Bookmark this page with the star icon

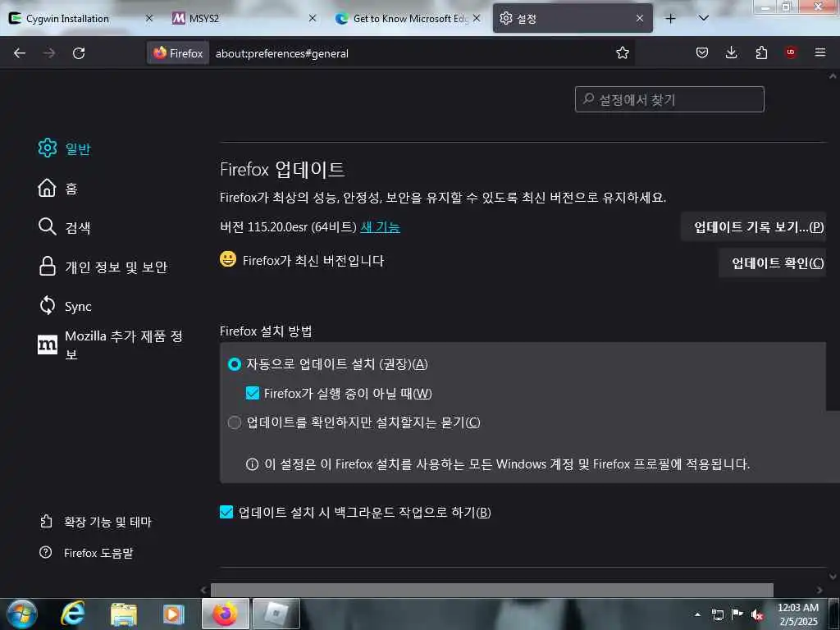click(x=622, y=52)
